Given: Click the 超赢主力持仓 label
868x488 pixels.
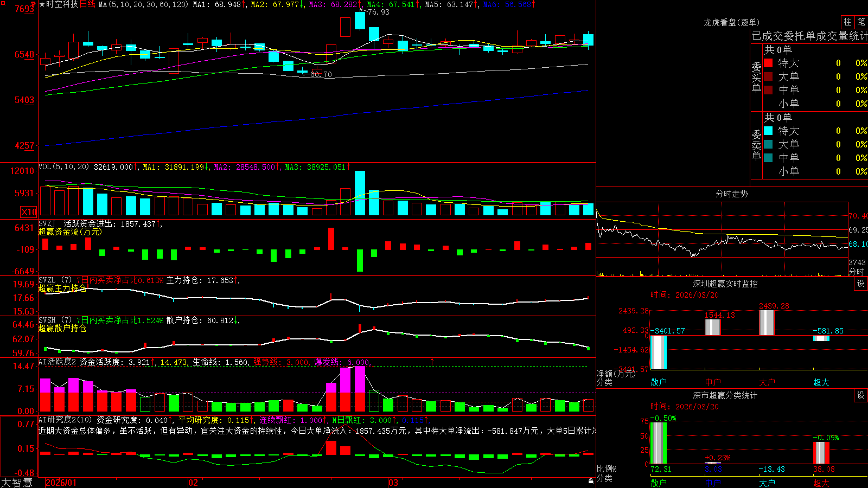Looking at the screenshot, I should click(62, 288).
